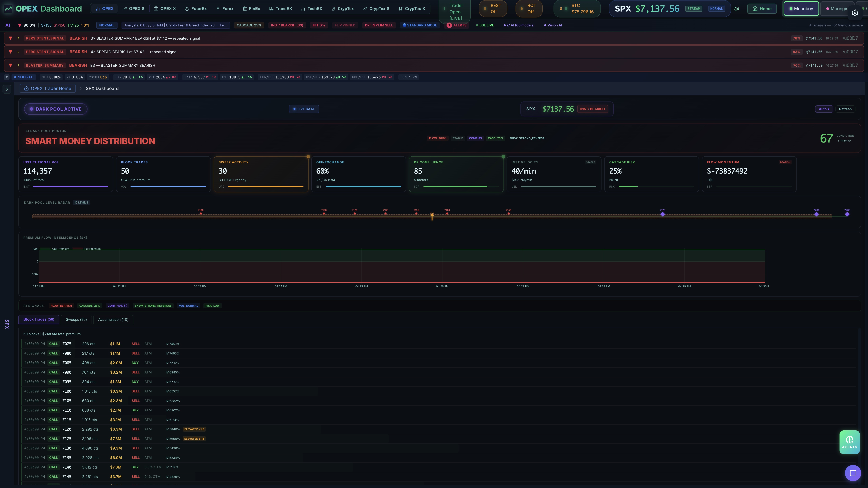Click the Cascade Risk progress bar

click(x=656, y=187)
